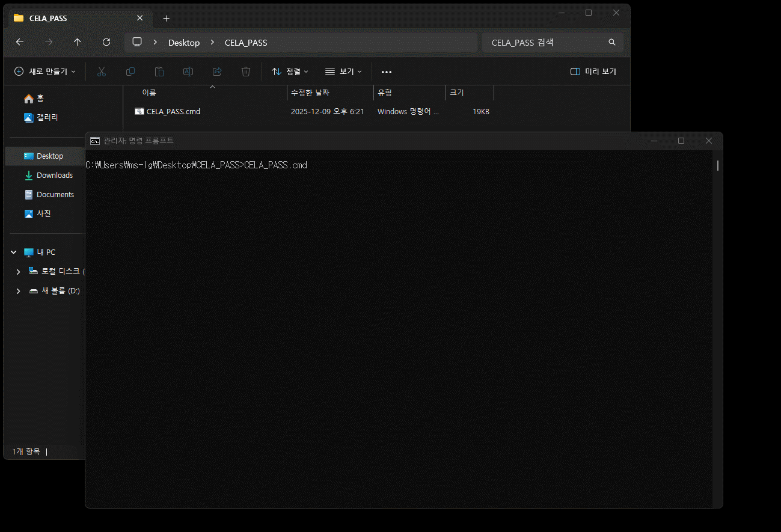Refresh the folder view
Viewport: 781px width, 532px height.
click(x=106, y=42)
